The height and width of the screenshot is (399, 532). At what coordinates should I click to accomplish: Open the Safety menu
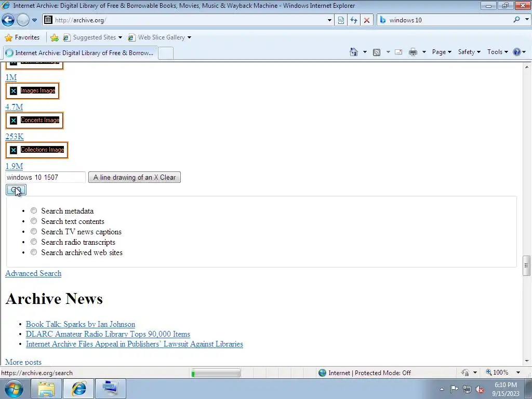[469, 52]
